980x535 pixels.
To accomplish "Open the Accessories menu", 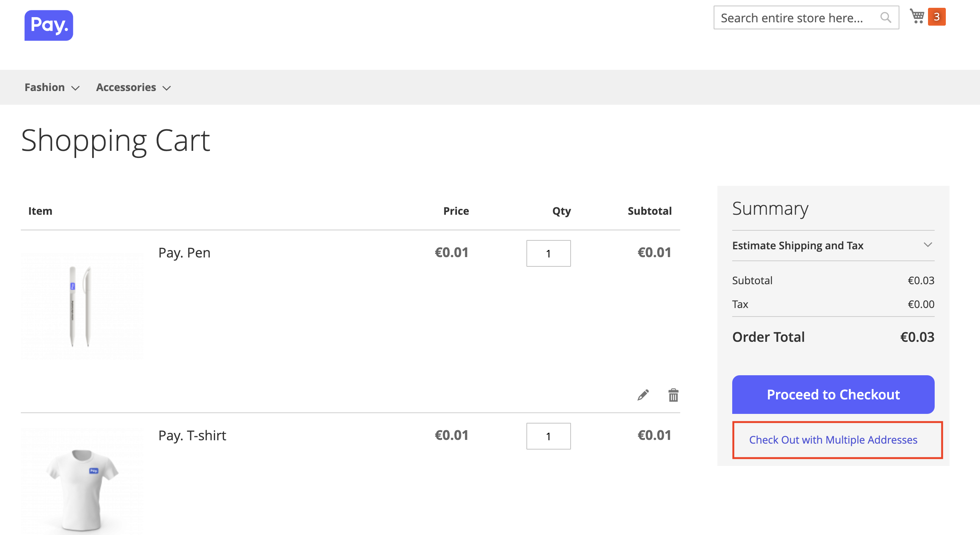I will pyautogui.click(x=126, y=87).
